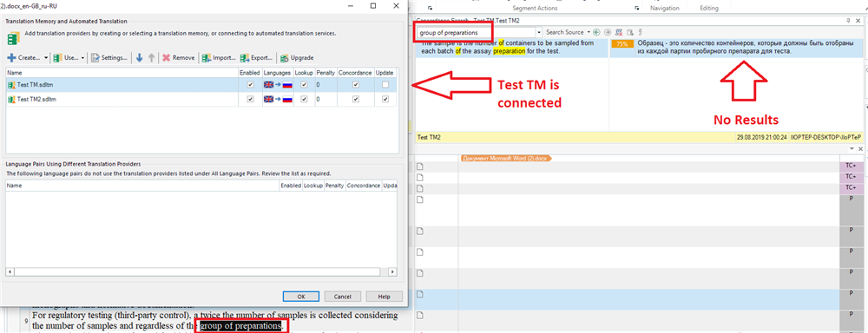Close the Concordance Search panel

pyautogui.click(x=859, y=20)
